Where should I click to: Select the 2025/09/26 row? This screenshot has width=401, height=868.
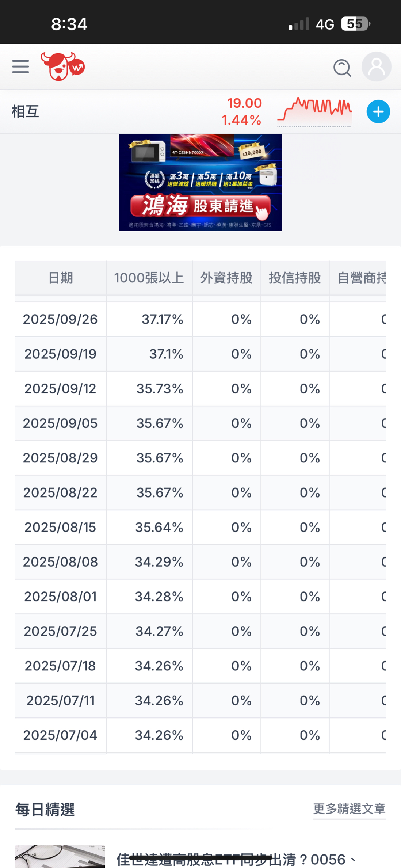(x=60, y=320)
